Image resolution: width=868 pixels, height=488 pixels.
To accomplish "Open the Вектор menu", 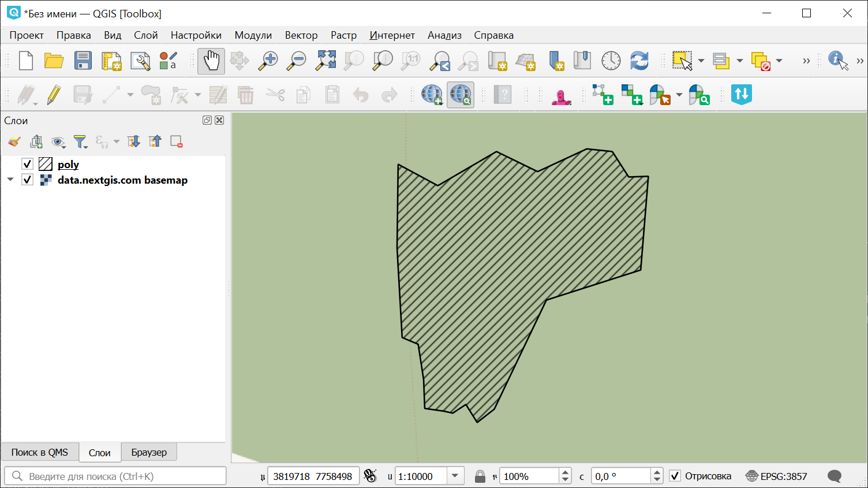I will point(301,35).
